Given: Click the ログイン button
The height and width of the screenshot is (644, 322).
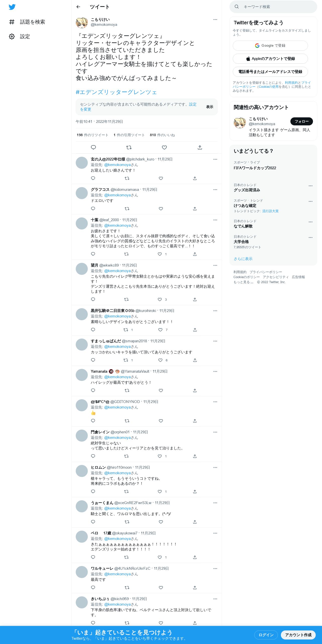Looking at the screenshot, I should 266,635.
